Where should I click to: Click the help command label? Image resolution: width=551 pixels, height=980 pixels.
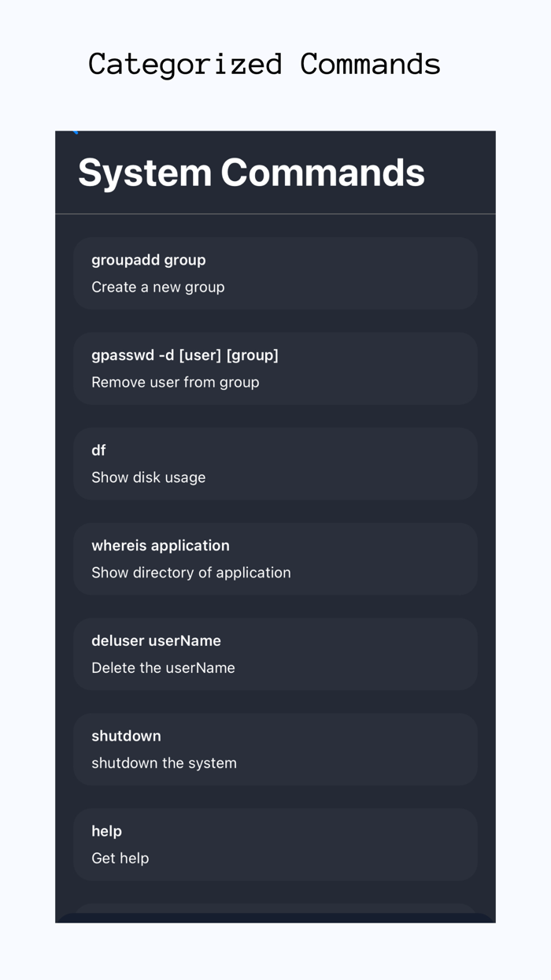[x=107, y=830]
